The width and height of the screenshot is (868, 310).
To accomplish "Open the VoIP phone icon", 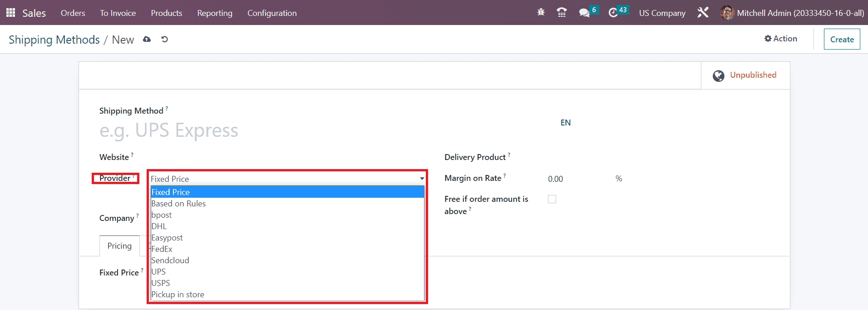I will [x=562, y=13].
